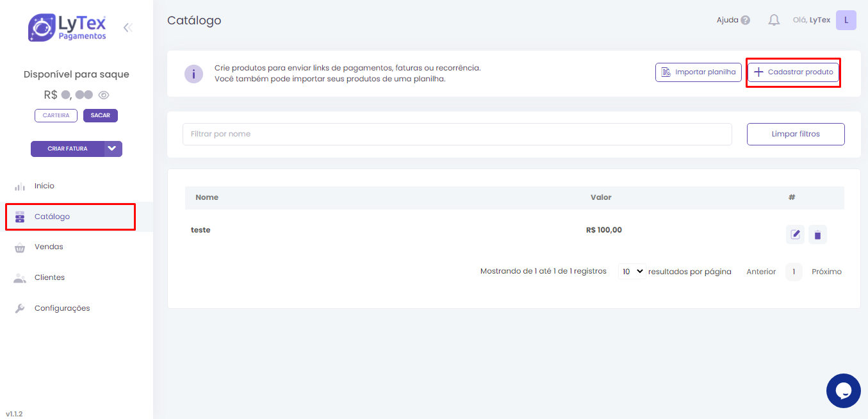
Task: Toggle balance visibility eye icon
Action: click(x=104, y=95)
